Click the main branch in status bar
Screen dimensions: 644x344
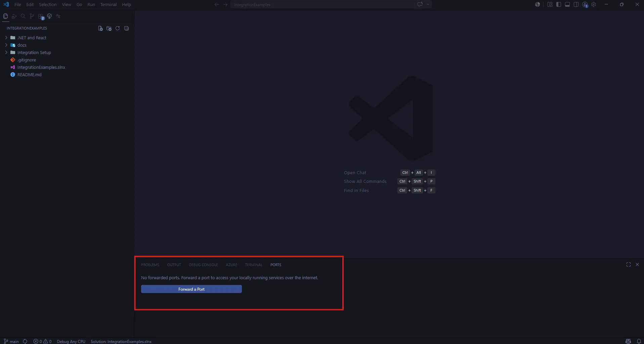click(x=11, y=341)
